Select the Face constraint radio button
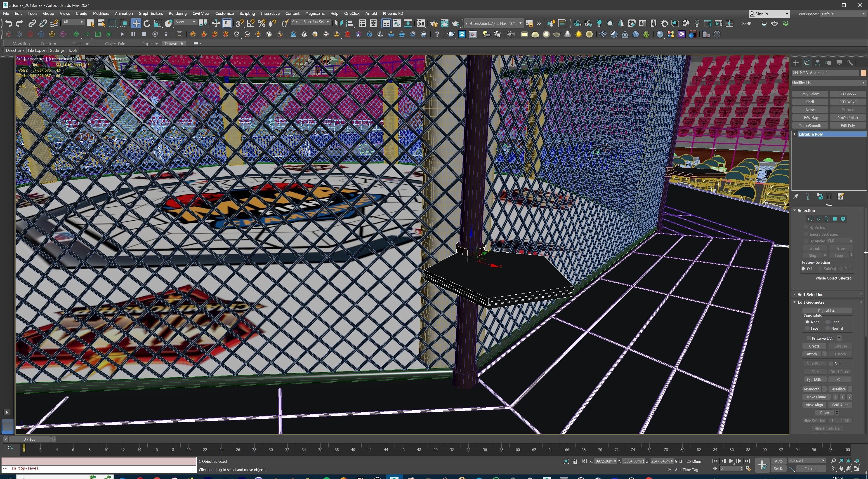868x479 pixels. click(x=807, y=328)
